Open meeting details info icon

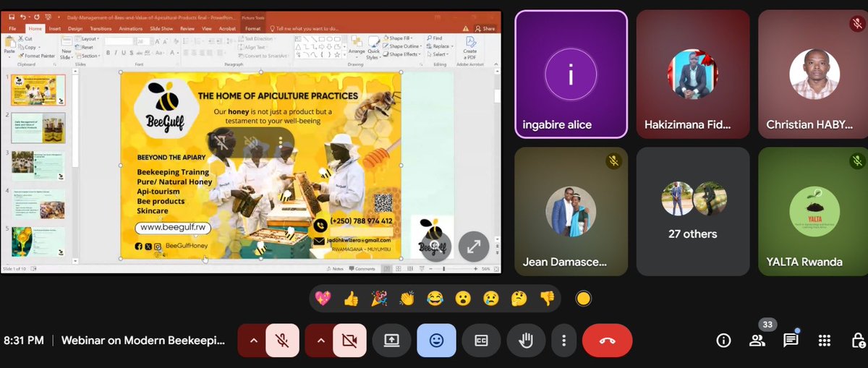pyautogui.click(x=723, y=341)
